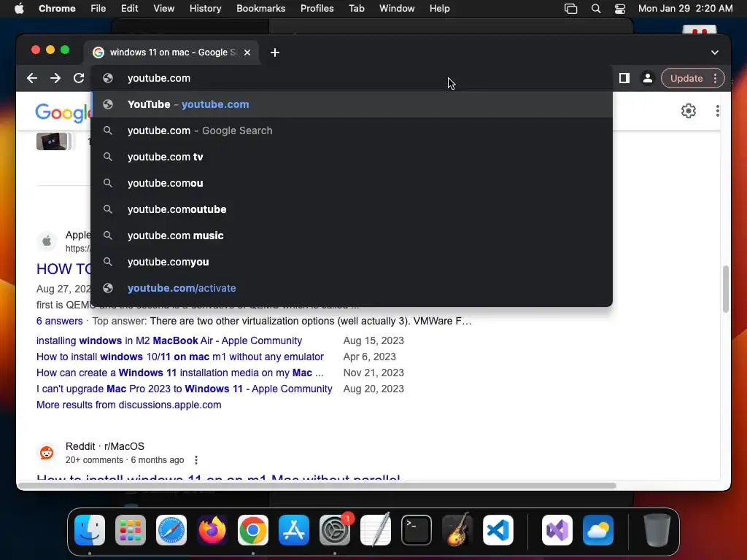Click the Reddit site icon
Image resolution: width=747 pixels, height=560 pixels.
click(47, 452)
